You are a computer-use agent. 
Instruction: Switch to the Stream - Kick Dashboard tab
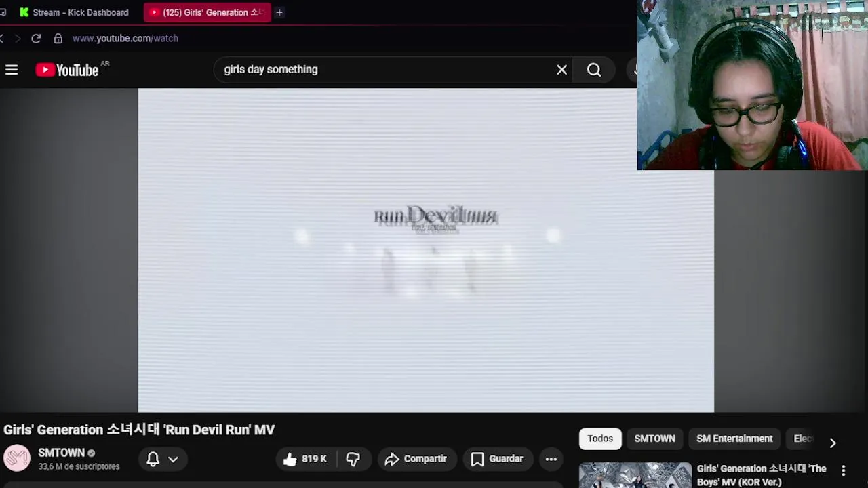(75, 12)
